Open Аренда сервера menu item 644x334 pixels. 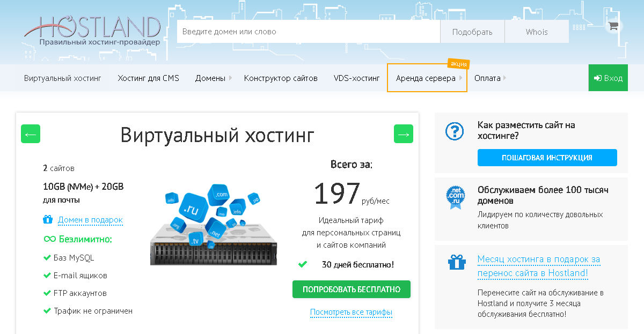(x=426, y=78)
